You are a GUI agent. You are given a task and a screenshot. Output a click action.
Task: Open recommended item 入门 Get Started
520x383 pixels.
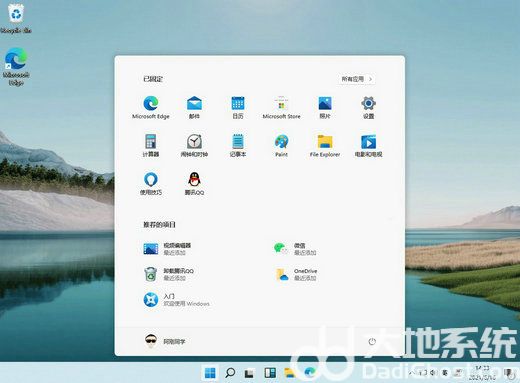(x=176, y=300)
